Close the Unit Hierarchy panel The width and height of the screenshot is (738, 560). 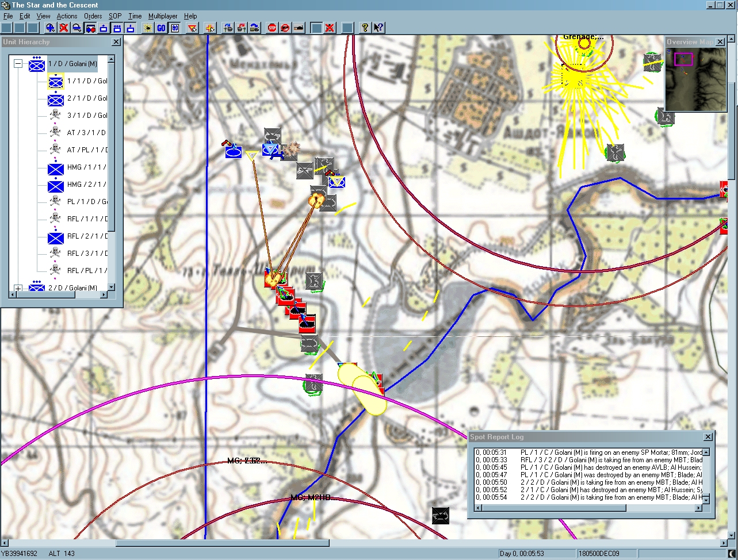[x=116, y=42]
